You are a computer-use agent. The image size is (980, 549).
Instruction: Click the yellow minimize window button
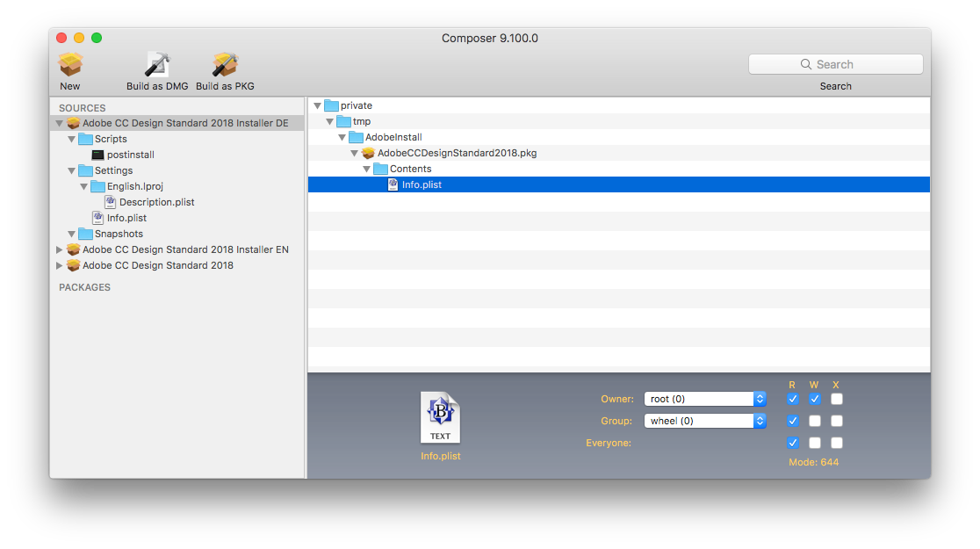point(79,38)
